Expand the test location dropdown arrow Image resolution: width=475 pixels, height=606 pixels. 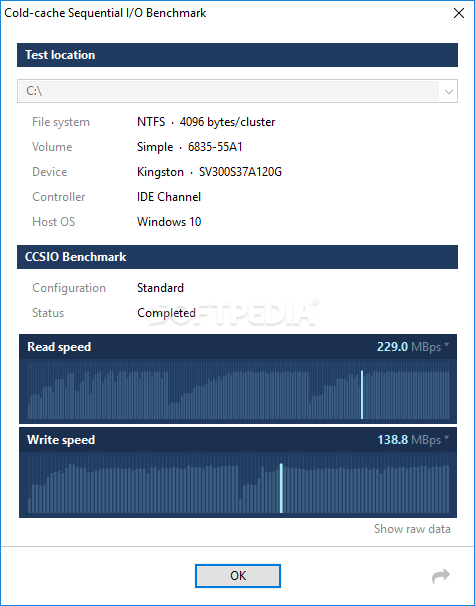(448, 92)
